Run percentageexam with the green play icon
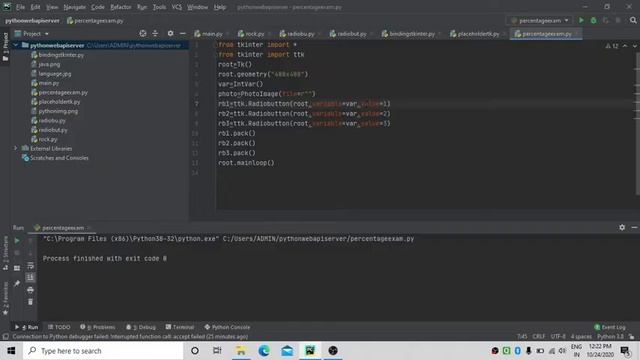640x360 pixels. (x=581, y=20)
